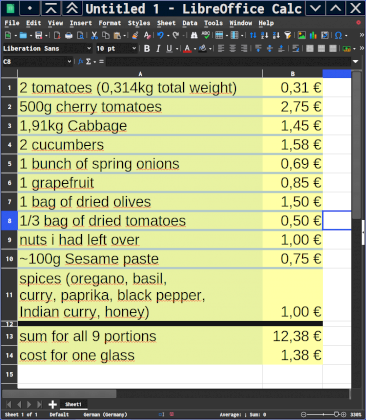The height and width of the screenshot is (420, 366).
Task: Click the Insert Image icon
Action: click(302, 35)
